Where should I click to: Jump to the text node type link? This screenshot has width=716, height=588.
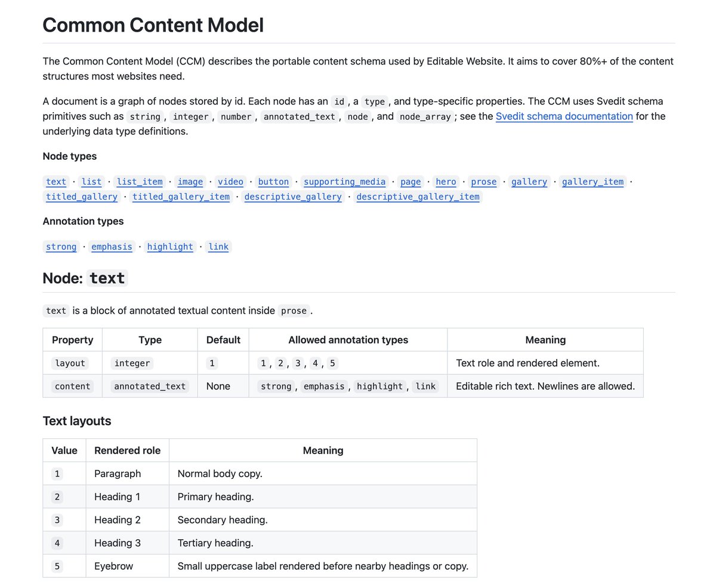(56, 182)
